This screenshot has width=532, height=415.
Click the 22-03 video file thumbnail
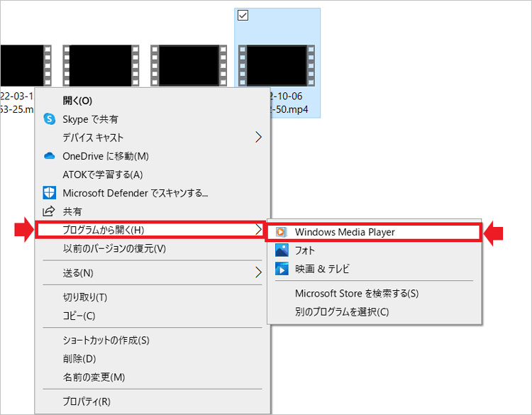pyautogui.click(x=26, y=65)
